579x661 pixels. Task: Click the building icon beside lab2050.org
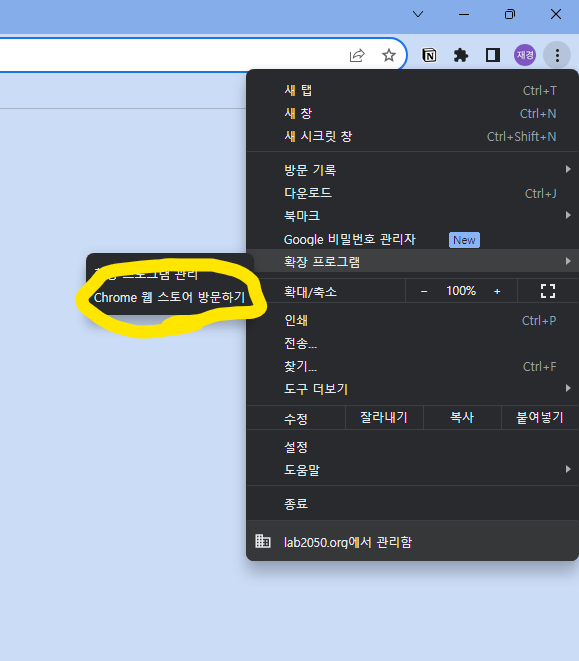[263, 541]
